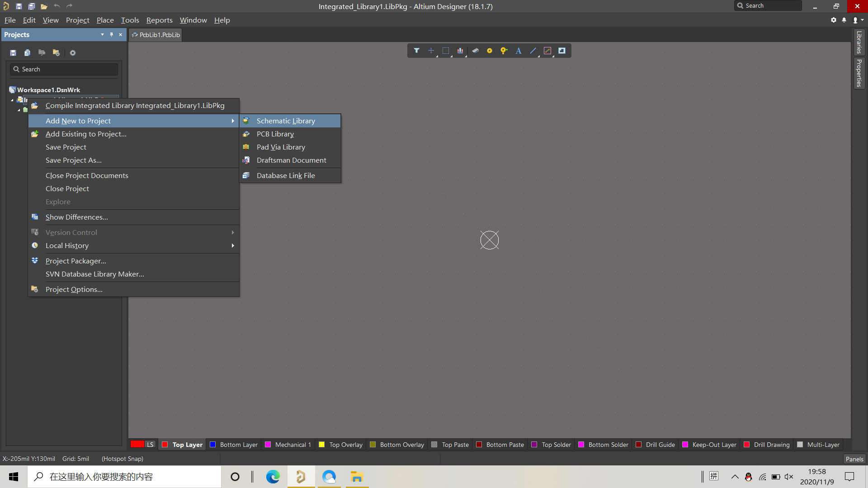Select the place string text tool
Image resolution: width=868 pixels, height=488 pixels.
519,51
